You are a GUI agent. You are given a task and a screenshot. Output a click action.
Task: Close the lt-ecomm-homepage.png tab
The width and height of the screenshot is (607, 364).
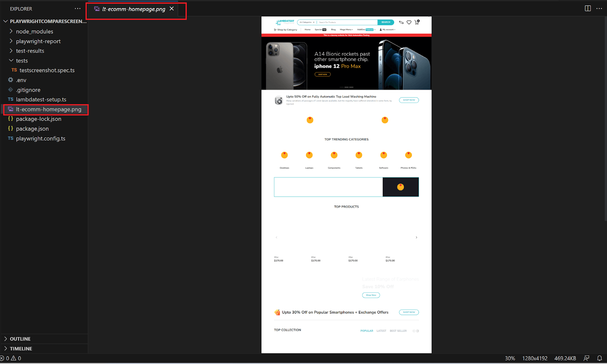pyautogui.click(x=171, y=9)
